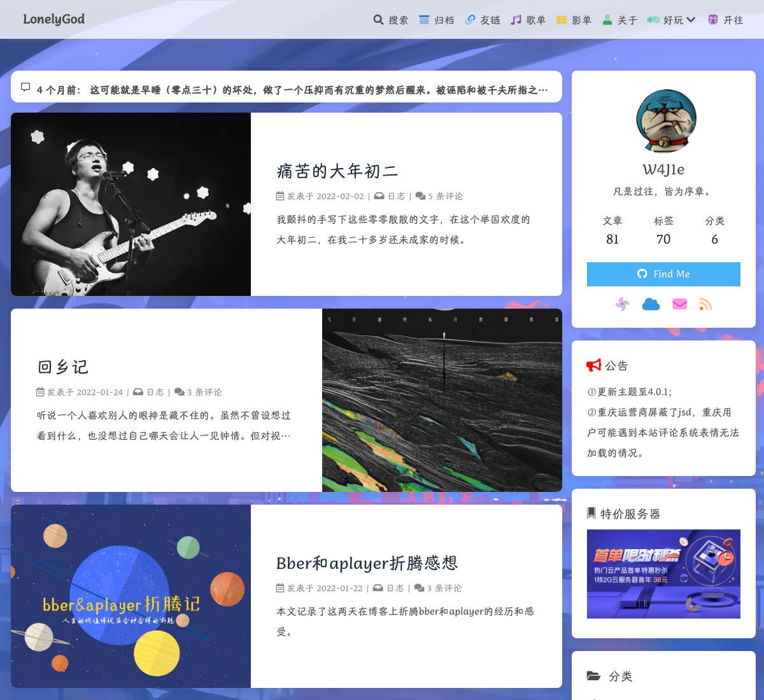This screenshot has width=764, height=700.
Task: Open the planets cover image bber&aplayer
Action: click(131, 596)
